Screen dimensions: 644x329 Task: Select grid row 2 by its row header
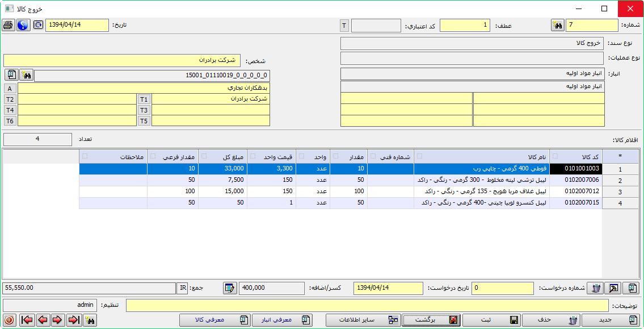620,181
